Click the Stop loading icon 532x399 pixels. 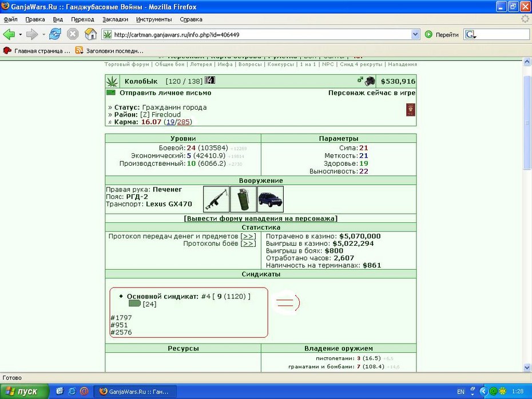click(x=73, y=34)
